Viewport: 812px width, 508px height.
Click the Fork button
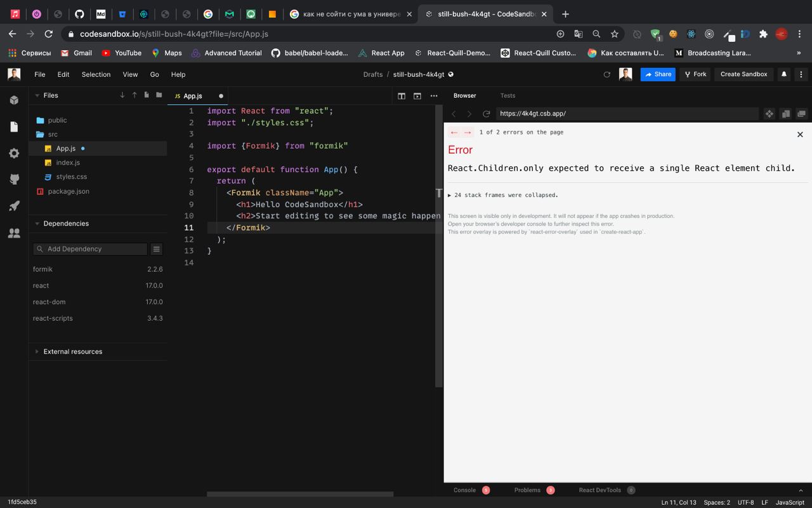695,74
